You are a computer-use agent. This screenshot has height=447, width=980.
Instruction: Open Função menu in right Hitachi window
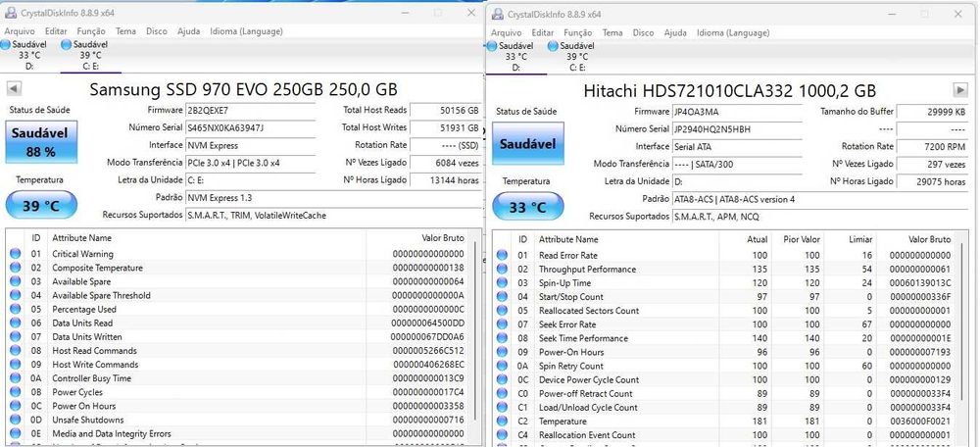click(x=578, y=32)
